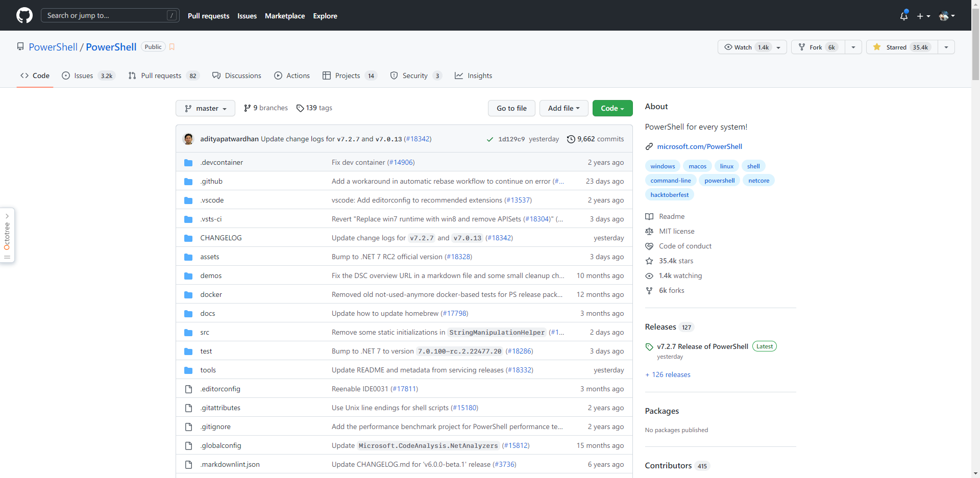Focus the search or jump to field
The width and height of the screenshot is (980, 478).
click(110, 15)
